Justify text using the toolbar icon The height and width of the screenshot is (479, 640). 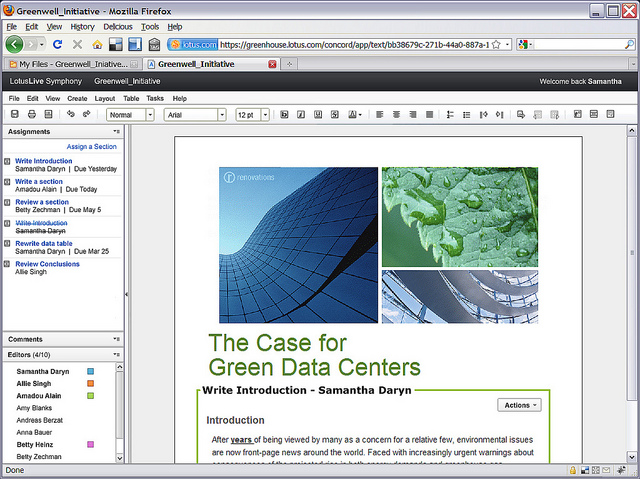(x=429, y=115)
